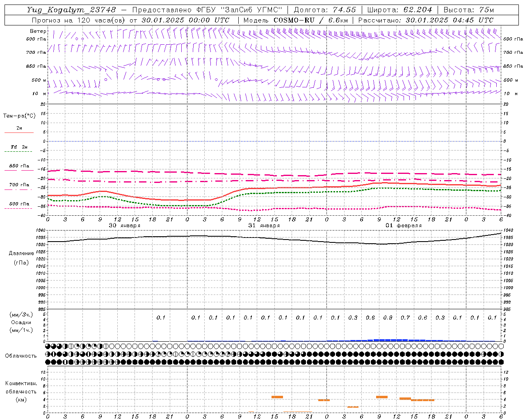Click the Тем-ра(°C) panel label

pos(19,116)
